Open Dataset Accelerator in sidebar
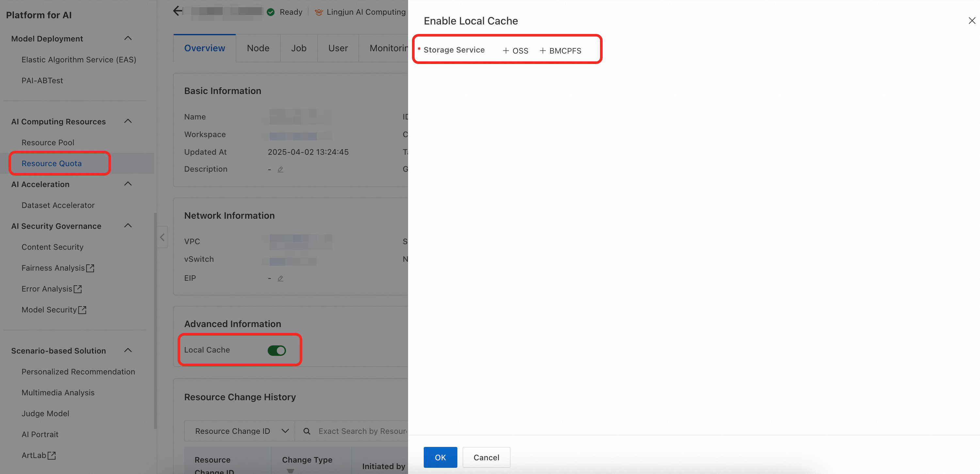This screenshot has width=980, height=474. pos(58,205)
